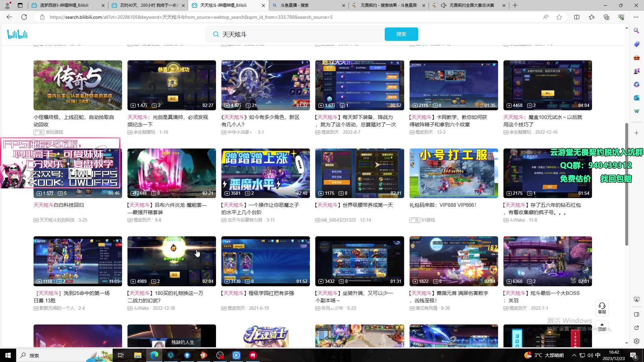This screenshot has width=644, height=362.
Task: Open uploader 听风い少年 profile
Action: [x=332, y=308]
